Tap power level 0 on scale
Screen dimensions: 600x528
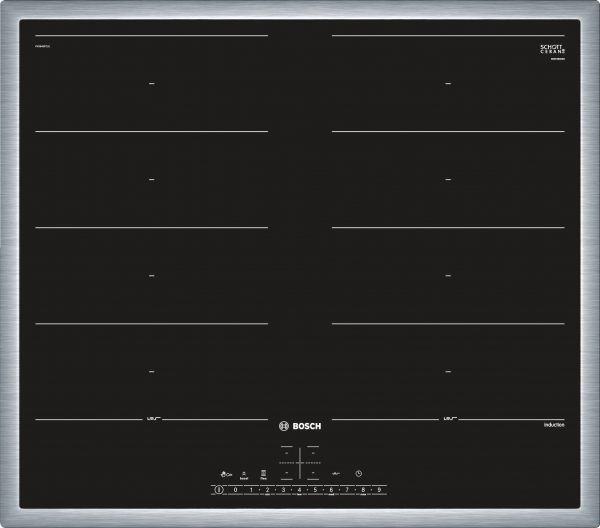coord(235,490)
